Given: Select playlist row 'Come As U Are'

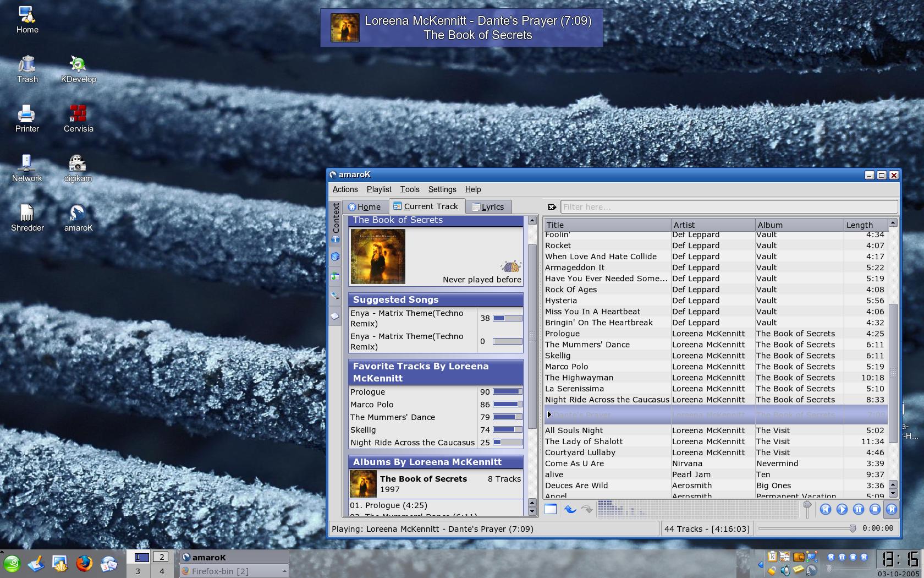Looking at the screenshot, I should (715, 464).
